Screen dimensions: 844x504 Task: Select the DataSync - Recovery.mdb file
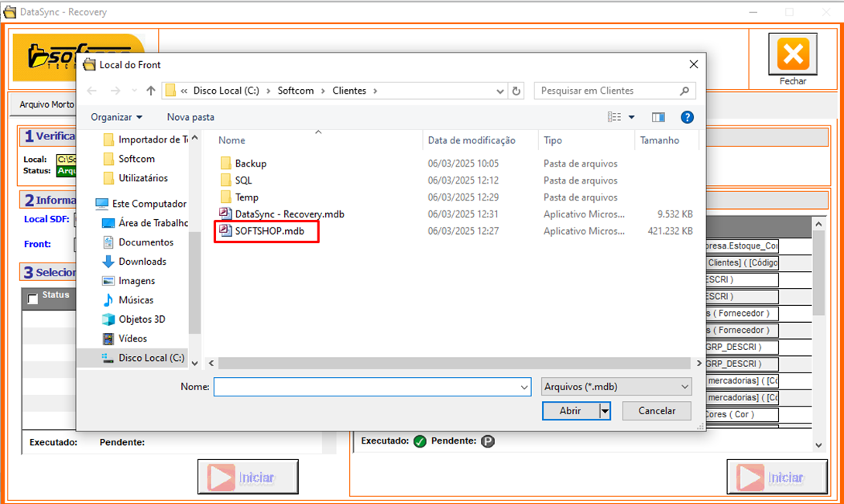pos(290,214)
